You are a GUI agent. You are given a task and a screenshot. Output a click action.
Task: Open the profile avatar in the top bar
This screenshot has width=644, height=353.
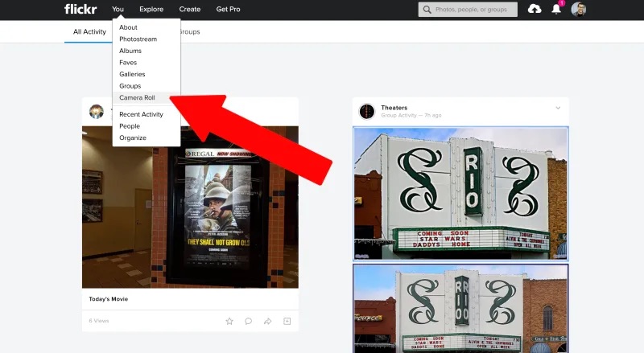pos(578,9)
